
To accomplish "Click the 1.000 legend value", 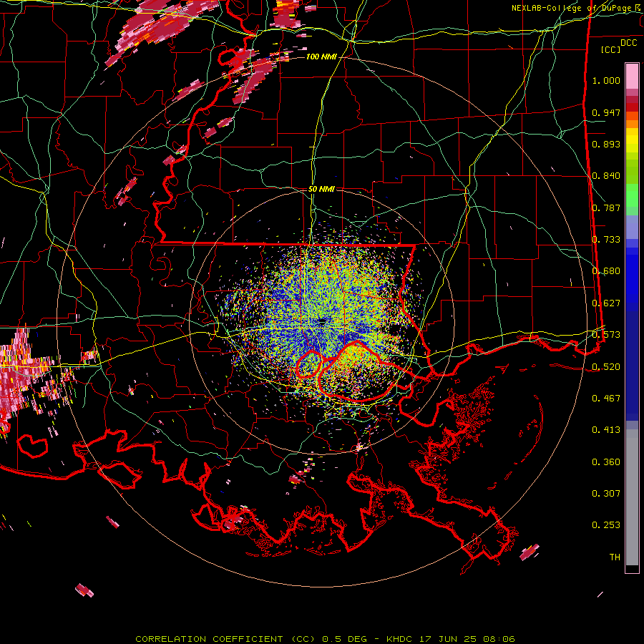I will pyautogui.click(x=606, y=80).
